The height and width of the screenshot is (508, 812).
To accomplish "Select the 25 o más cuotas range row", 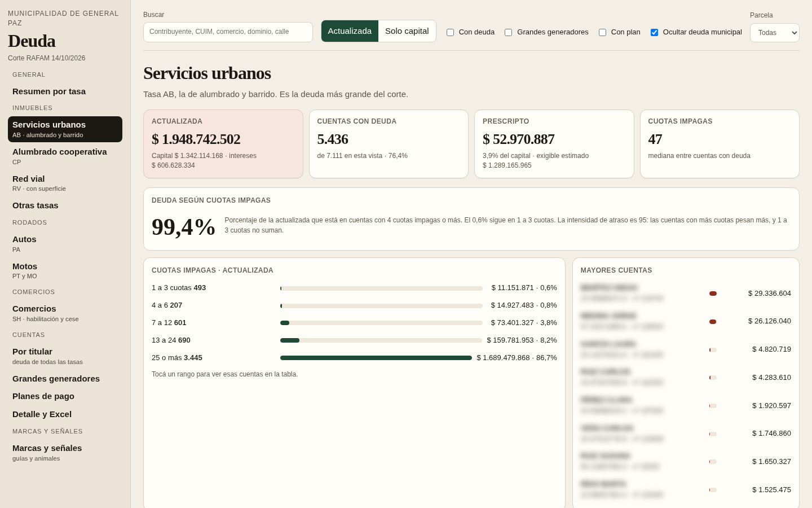I will click(x=354, y=358).
